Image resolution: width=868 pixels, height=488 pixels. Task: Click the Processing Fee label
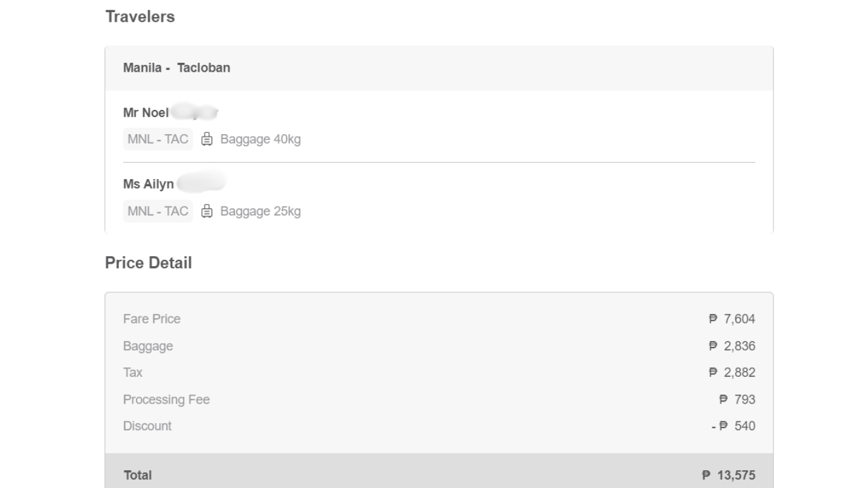pyautogui.click(x=166, y=400)
